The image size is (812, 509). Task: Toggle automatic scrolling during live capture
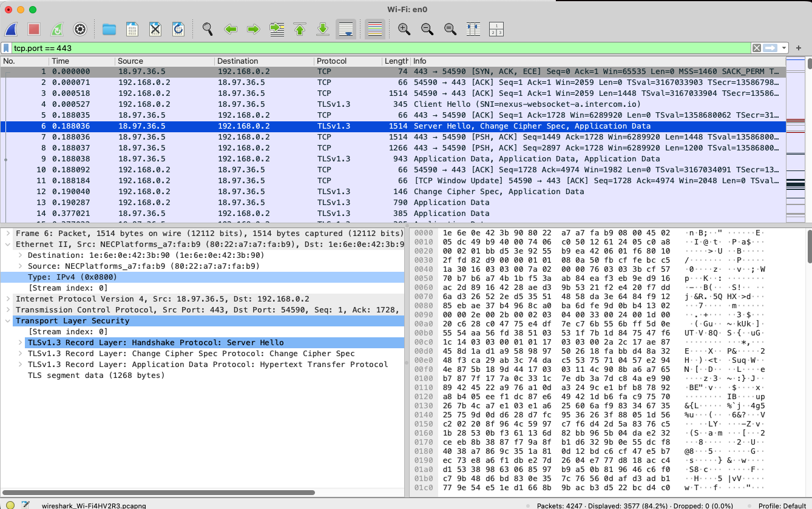[346, 29]
